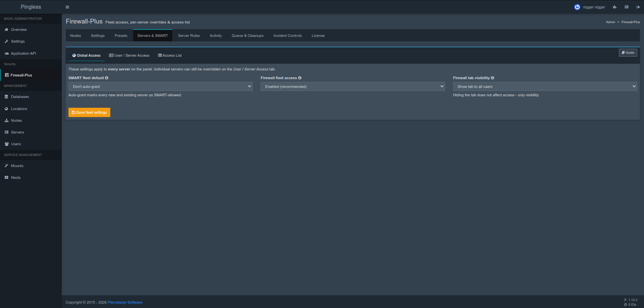Click the people icon beside Users
The height and width of the screenshot is (308, 644).
click(7, 144)
